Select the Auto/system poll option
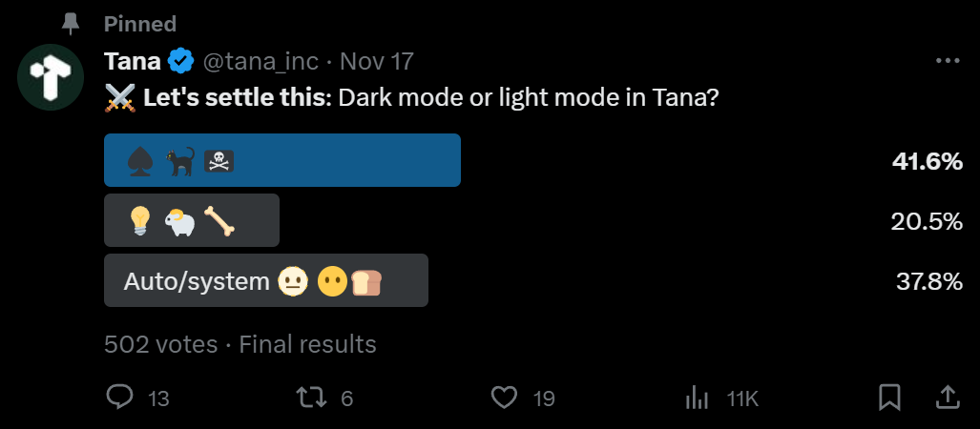The width and height of the screenshot is (980, 429). tap(265, 279)
